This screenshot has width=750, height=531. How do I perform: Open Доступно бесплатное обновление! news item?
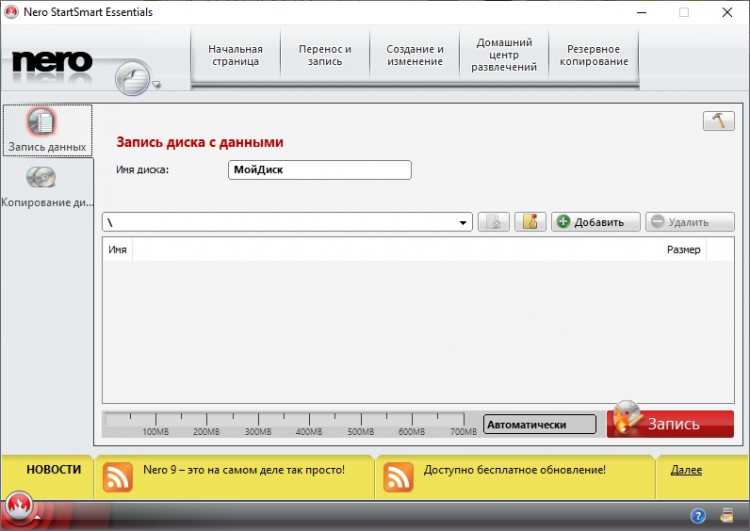point(515,470)
